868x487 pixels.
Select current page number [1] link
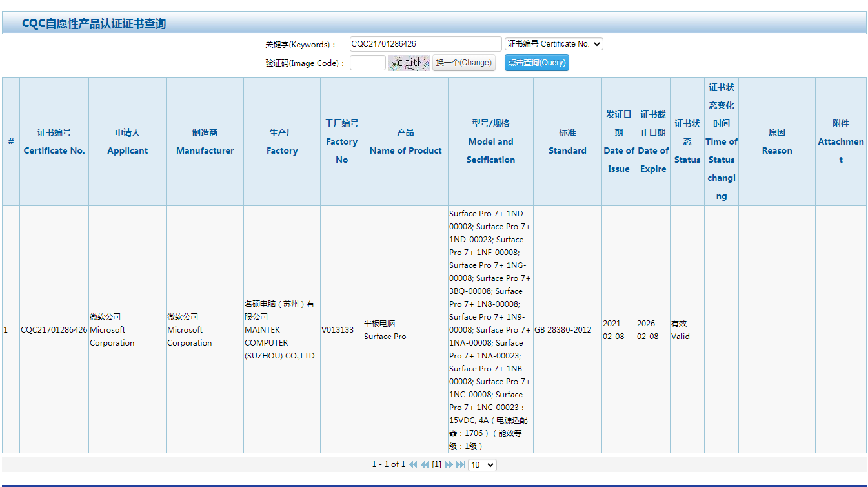click(436, 464)
